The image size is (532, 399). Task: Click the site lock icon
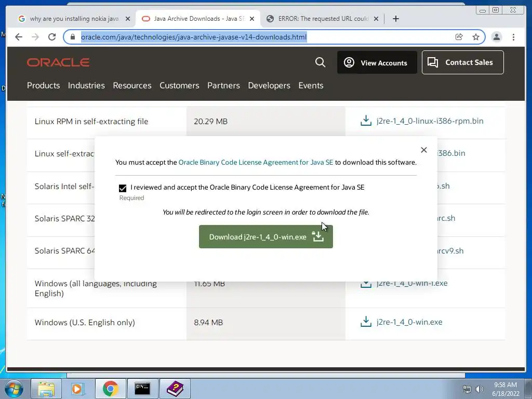click(73, 37)
